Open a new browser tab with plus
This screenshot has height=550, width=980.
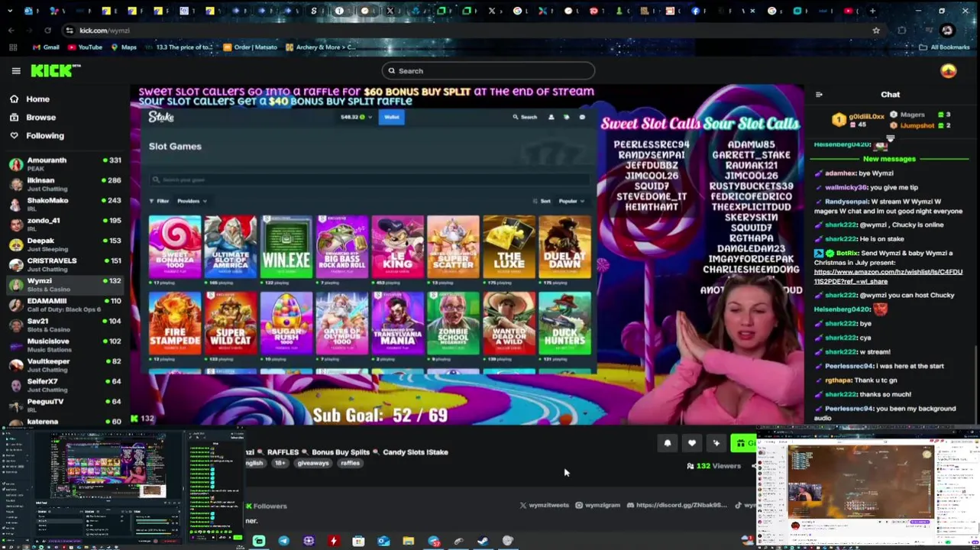click(872, 11)
